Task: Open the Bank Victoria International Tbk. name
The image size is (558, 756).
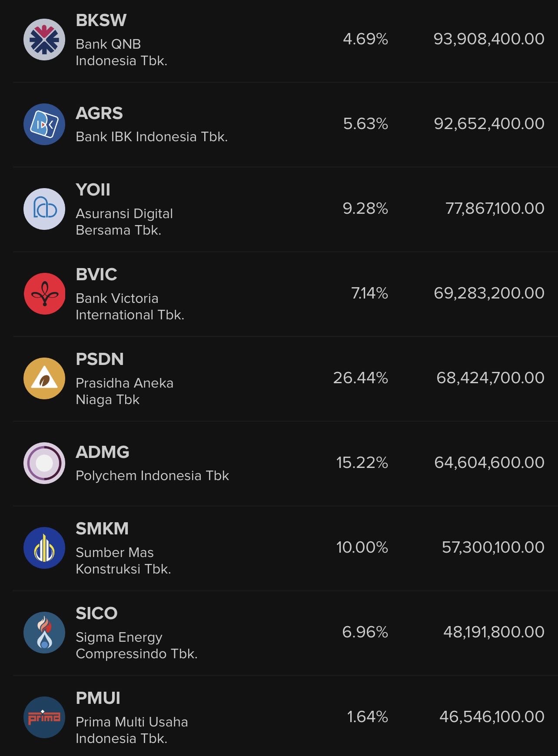Action: click(130, 307)
